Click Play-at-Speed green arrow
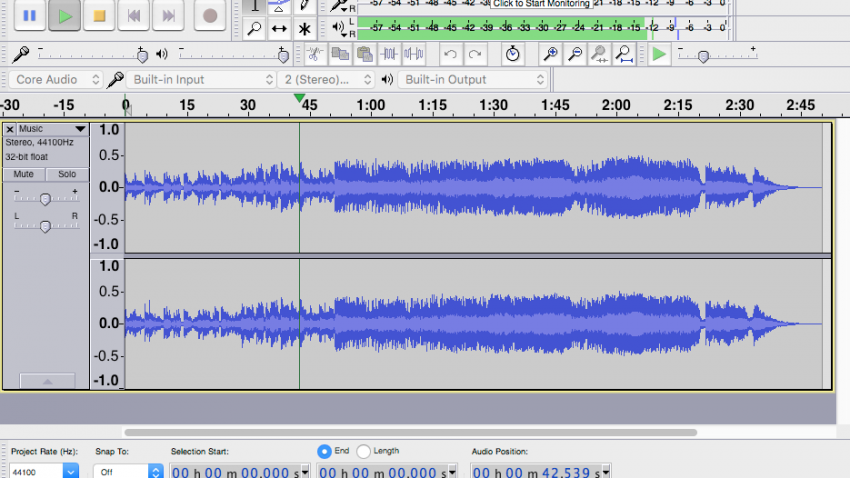This screenshot has width=850, height=478. tap(659, 54)
